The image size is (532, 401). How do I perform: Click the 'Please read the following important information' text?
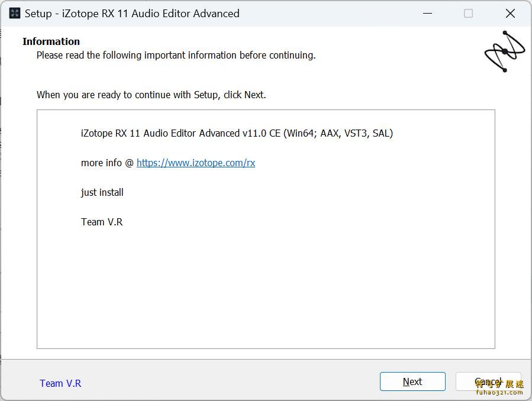176,55
